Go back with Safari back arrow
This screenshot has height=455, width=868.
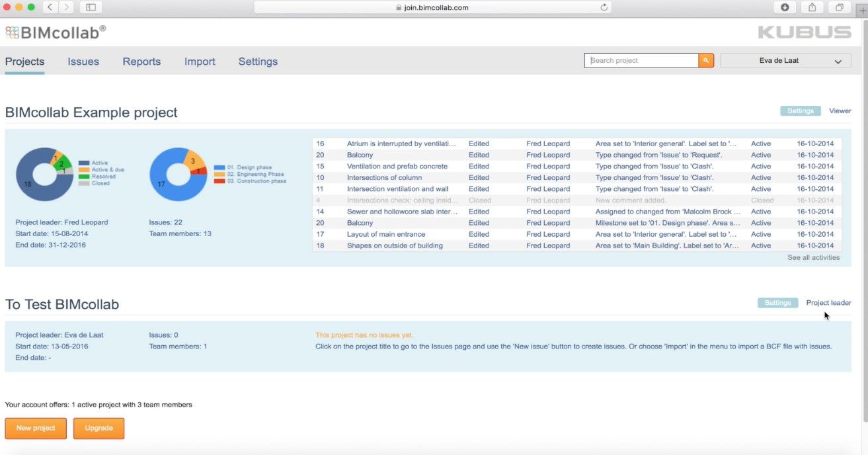(51, 7)
